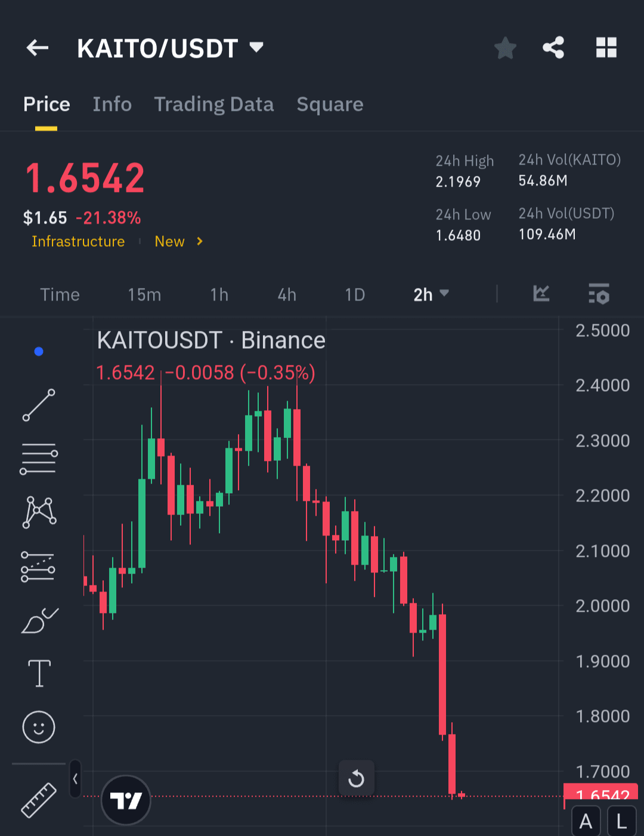Image resolution: width=644 pixels, height=836 pixels.
Task: Toggle the auto scale A button
Action: [586, 821]
